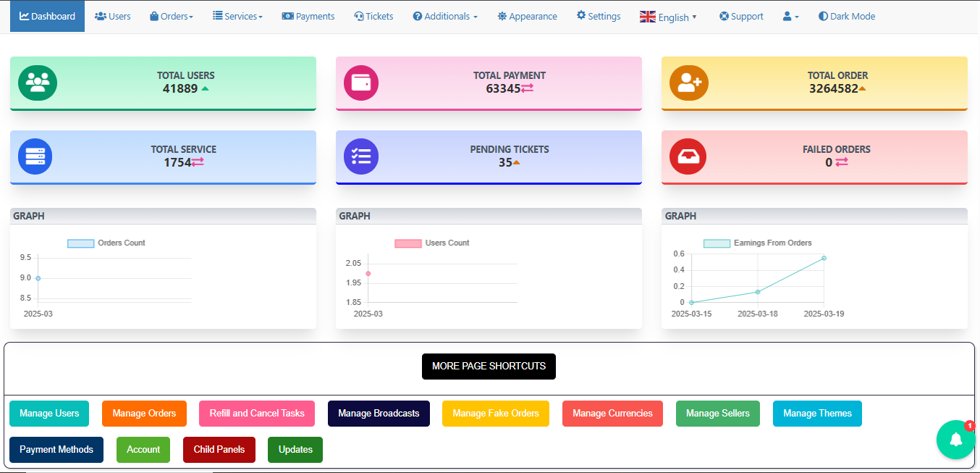Open the Settings gear menu item
This screenshot has width=980, height=473.
coord(599,16)
